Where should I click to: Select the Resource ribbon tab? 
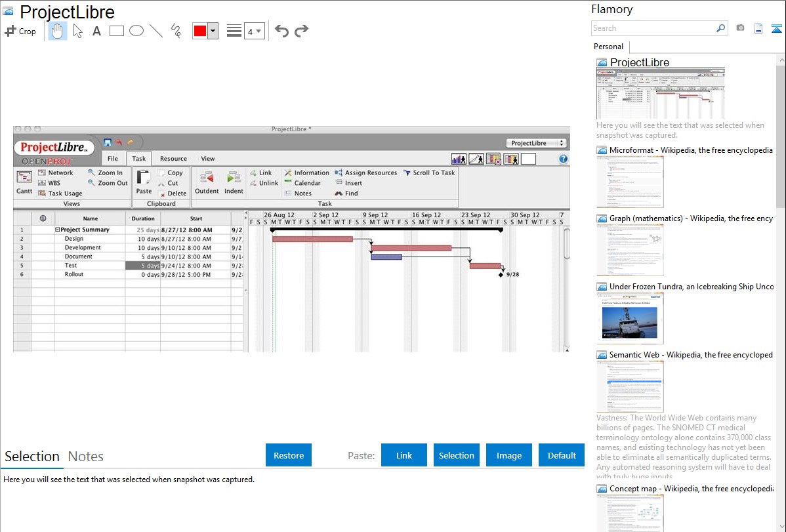coord(173,159)
